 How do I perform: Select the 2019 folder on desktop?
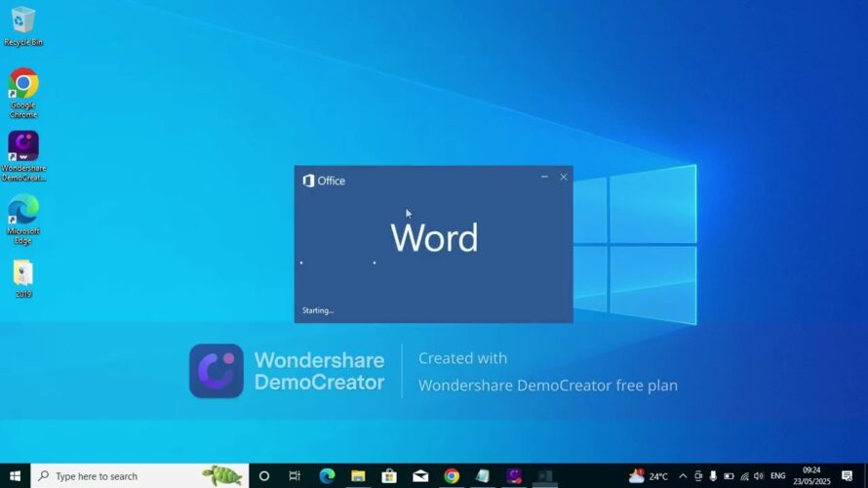pos(23,278)
